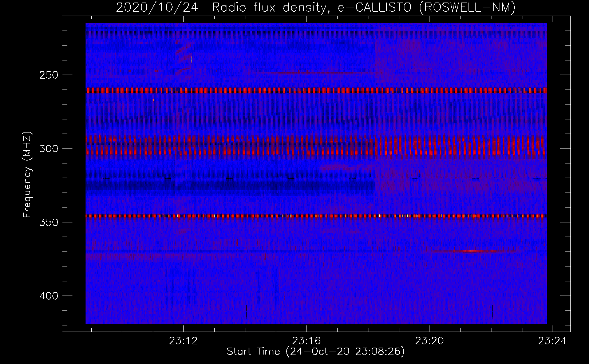Click the 400 frequency tick label

[49, 296]
